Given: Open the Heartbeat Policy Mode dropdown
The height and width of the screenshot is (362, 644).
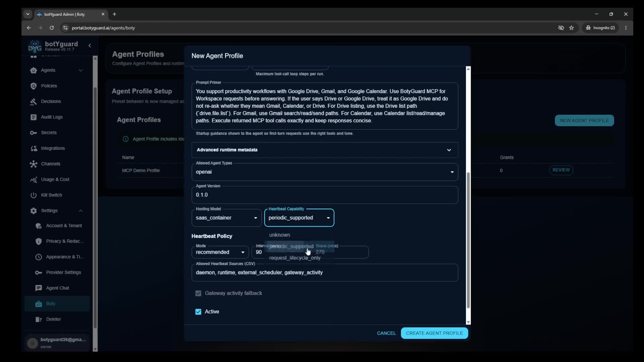Looking at the screenshot, I should pos(220,252).
